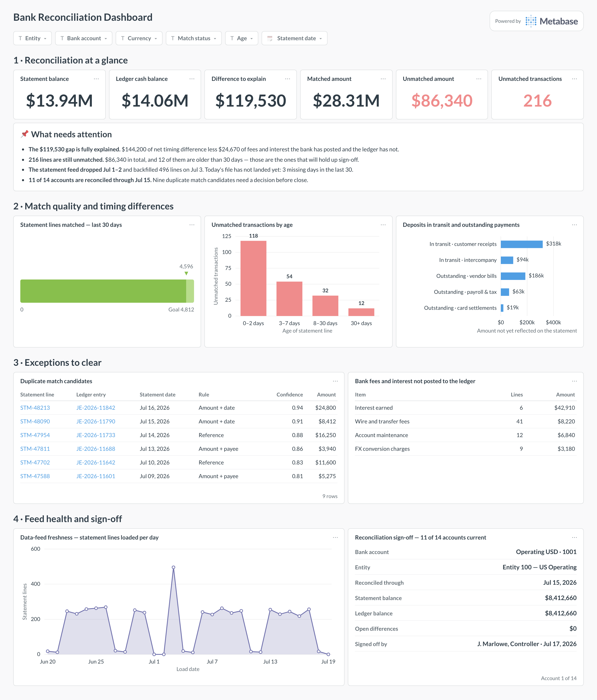
Task: Open the Entity filter dropdown
Action: 32,38
